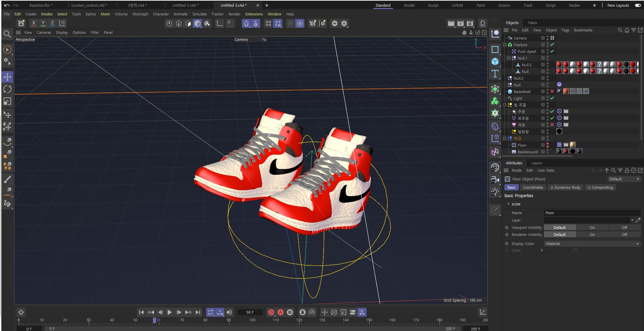The width and height of the screenshot is (644, 331).
Task: Click the workplane grid icon
Action: (x=268, y=23)
